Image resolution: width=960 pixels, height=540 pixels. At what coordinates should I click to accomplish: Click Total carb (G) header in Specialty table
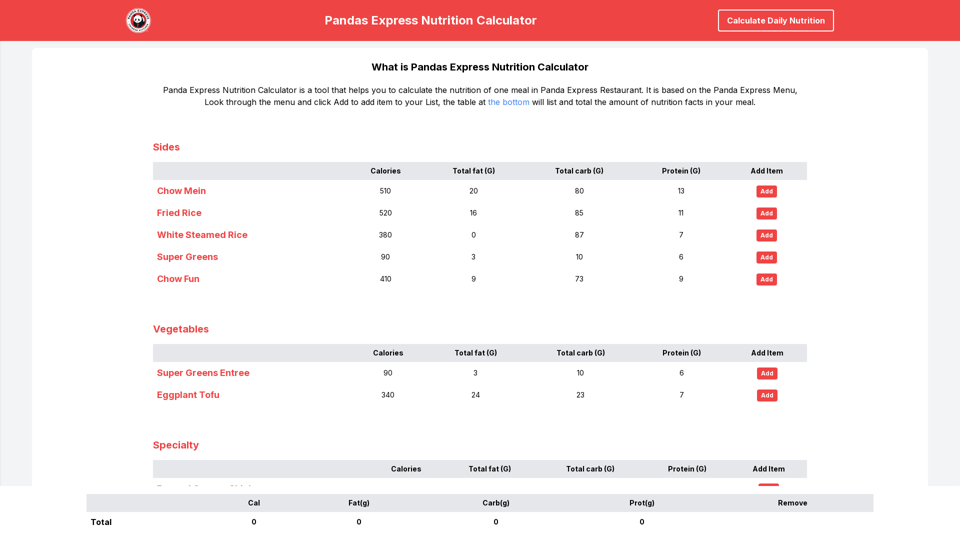point(590,469)
